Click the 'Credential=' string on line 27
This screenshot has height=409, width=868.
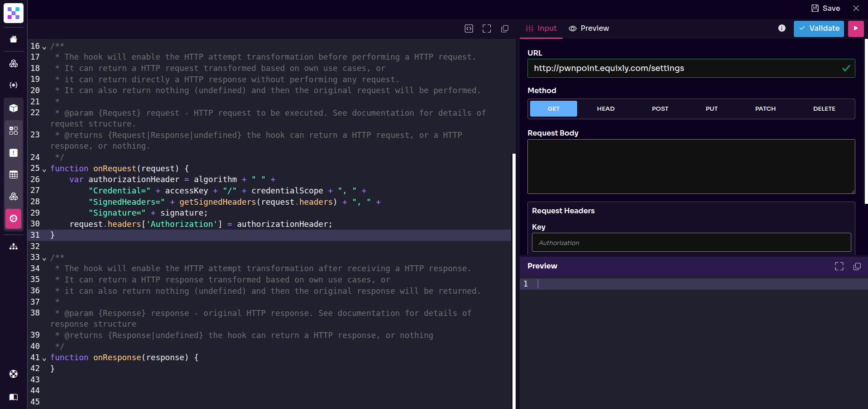tap(120, 191)
